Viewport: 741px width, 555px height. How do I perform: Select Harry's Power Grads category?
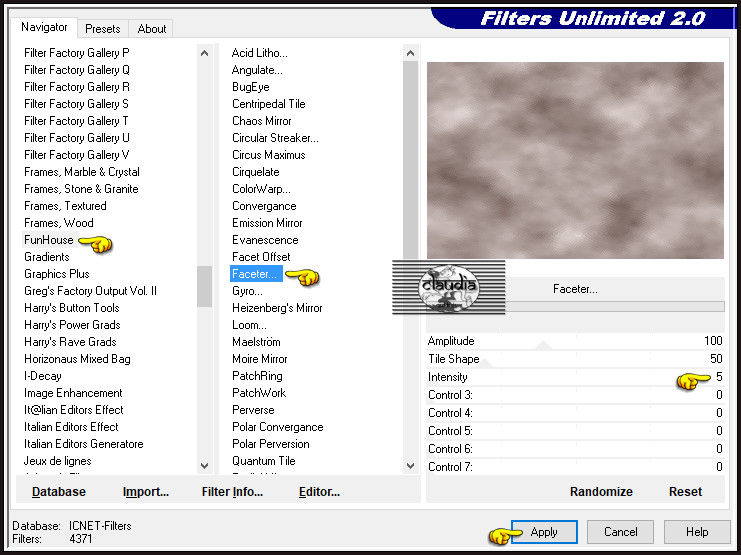point(72,325)
